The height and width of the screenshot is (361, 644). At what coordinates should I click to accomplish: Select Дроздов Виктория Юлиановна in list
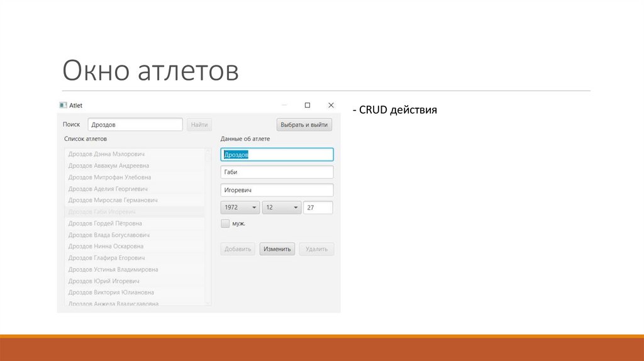pyautogui.click(x=135, y=292)
